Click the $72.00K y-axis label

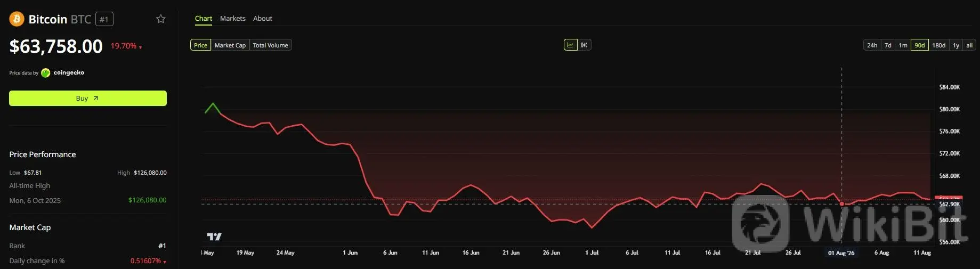point(949,153)
